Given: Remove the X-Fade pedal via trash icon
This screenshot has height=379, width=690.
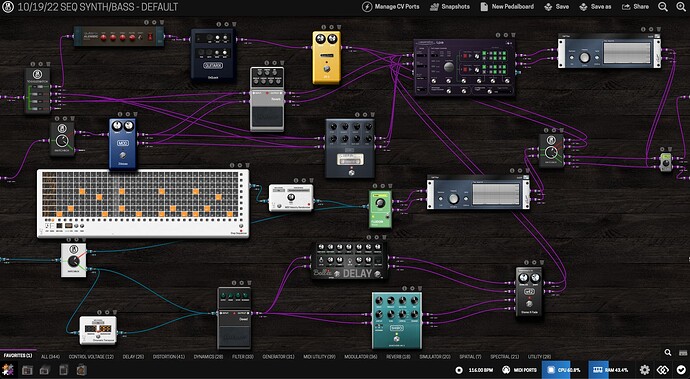Looking at the screenshot, I should click(541, 262).
